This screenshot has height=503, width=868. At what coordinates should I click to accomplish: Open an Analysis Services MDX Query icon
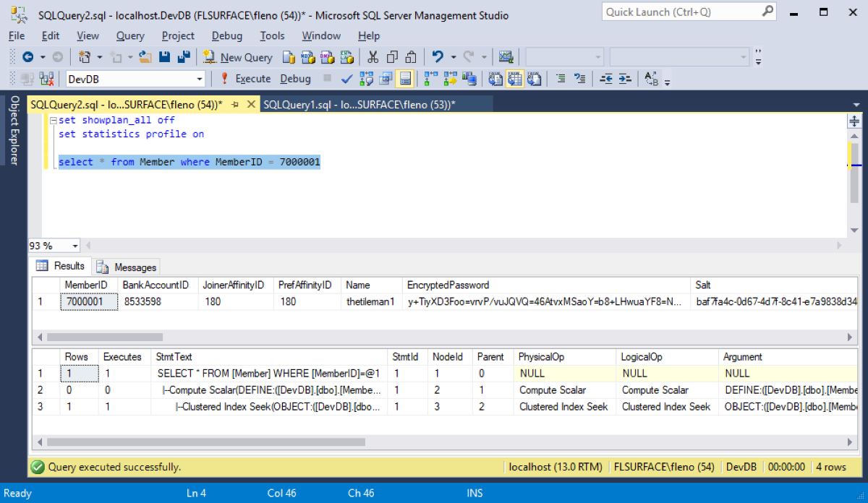[x=307, y=58]
